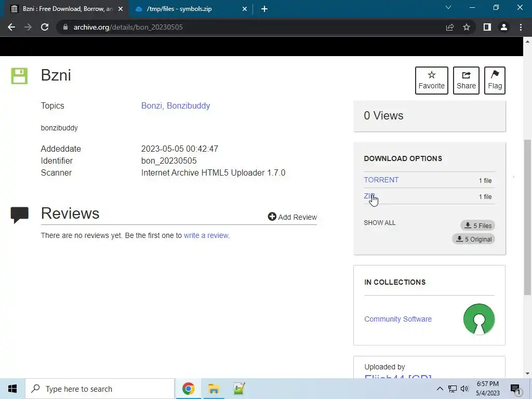Select the Bzni Free Download tab
This screenshot has width=532, height=399.
click(x=66, y=9)
